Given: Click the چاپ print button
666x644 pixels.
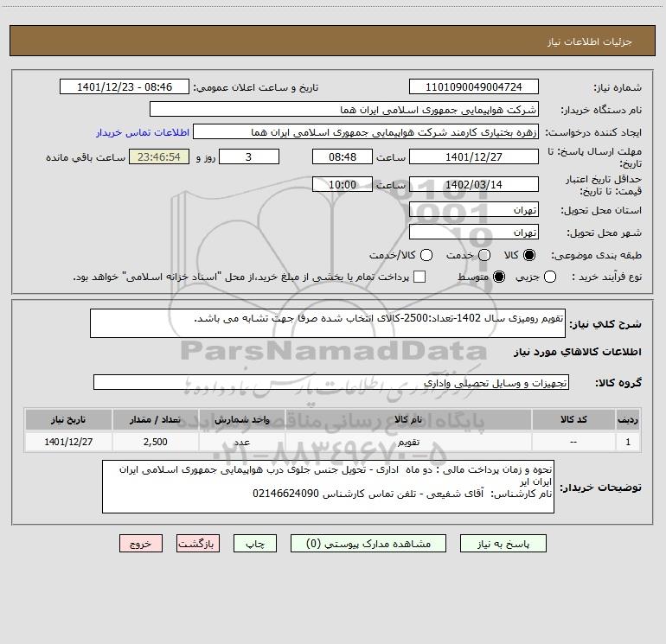Looking at the screenshot, I should pyautogui.click(x=255, y=544).
